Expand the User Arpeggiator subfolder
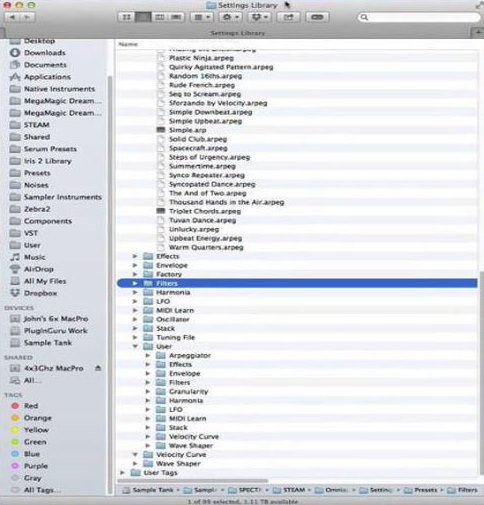Screen dimensions: 484x505 [x=148, y=355]
